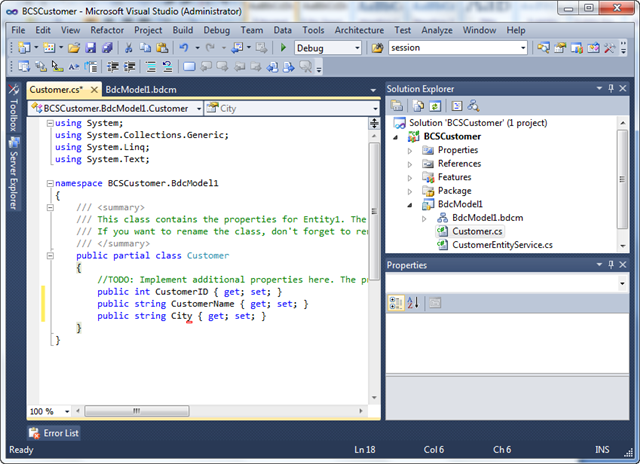Click the Cut scissors icon in toolbar
Viewport: 640px width, 464px height.
coord(127,48)
